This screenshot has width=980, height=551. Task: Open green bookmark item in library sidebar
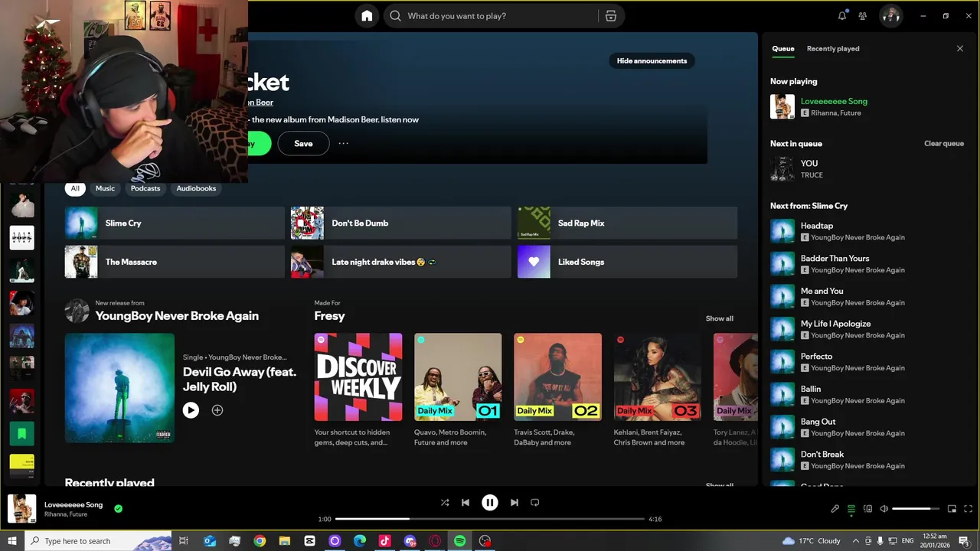(x=21, y=434)
